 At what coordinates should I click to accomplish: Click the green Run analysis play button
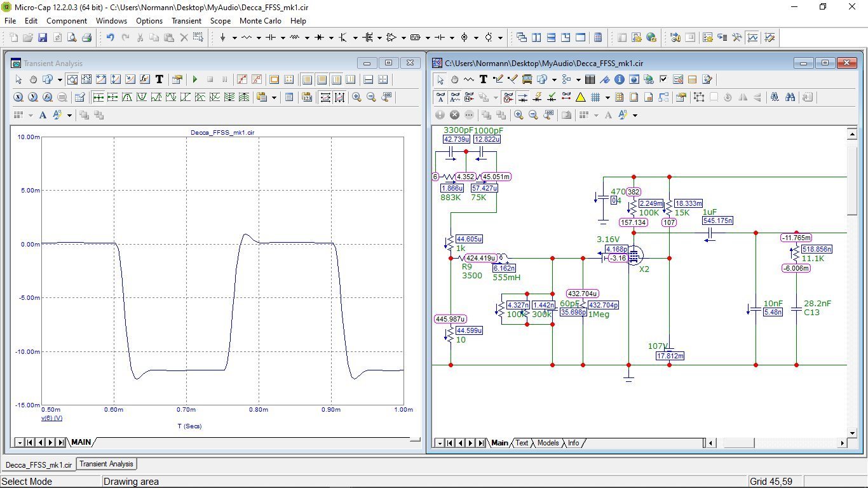click(x=195, y=79)
